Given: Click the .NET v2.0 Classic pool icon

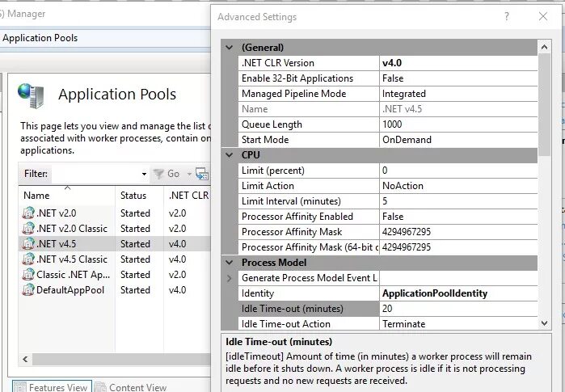Looking at the screenshot, I should click(x=29, y=229).
